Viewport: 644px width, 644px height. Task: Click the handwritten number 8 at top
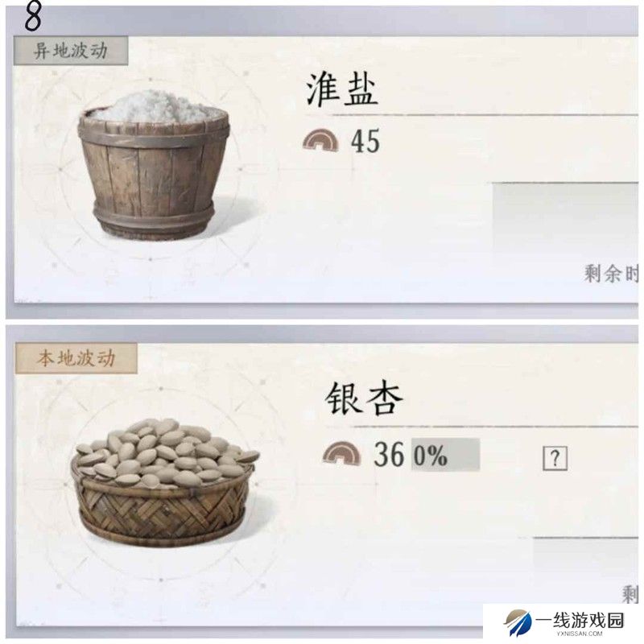click(x=32, y=16)
